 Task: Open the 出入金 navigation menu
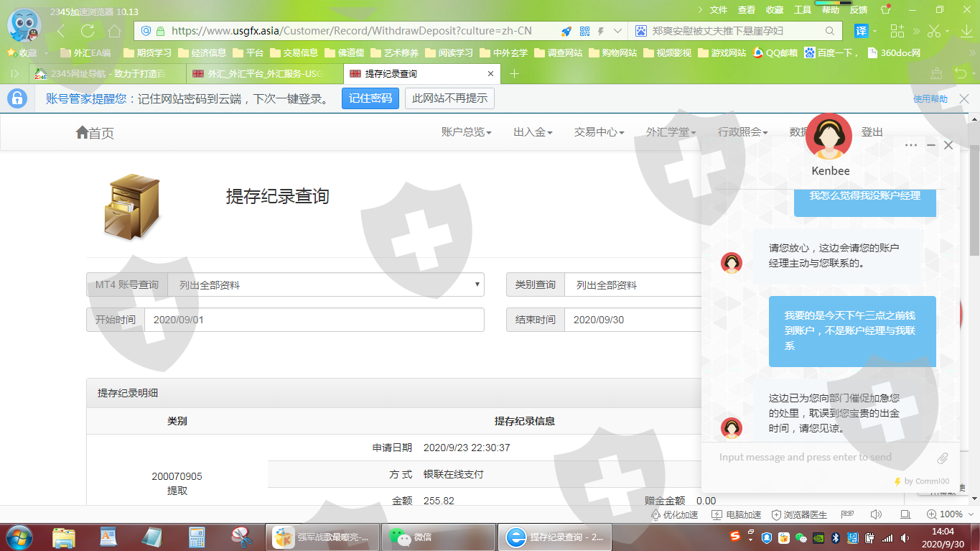tap(533, 132)
